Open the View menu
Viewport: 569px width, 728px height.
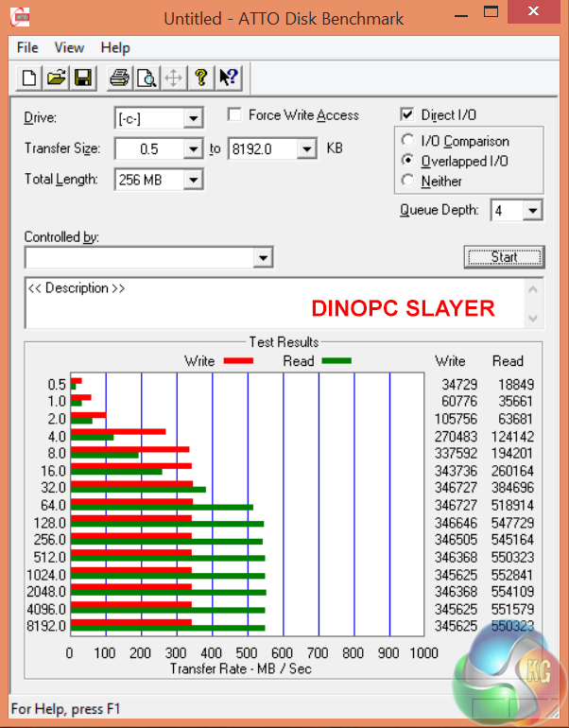point(69,47)
